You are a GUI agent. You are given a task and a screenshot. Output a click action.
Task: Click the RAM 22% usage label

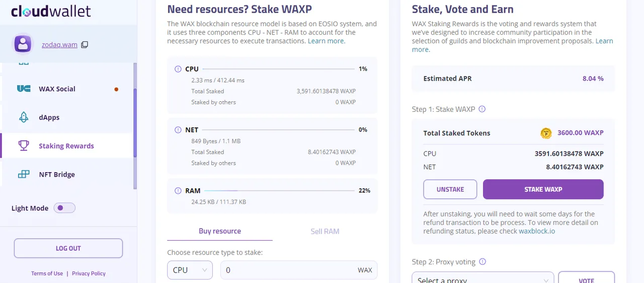364,191
